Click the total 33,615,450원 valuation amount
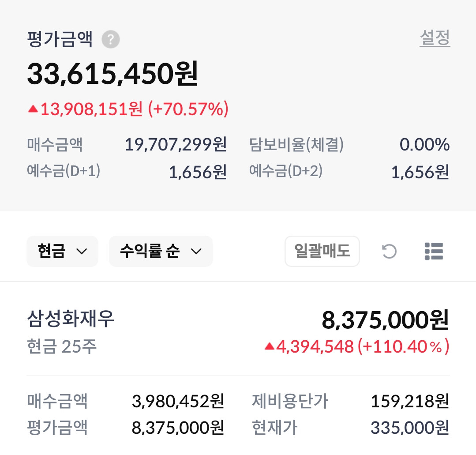Viewport: 476px width, 455px height. coord(112,74)
